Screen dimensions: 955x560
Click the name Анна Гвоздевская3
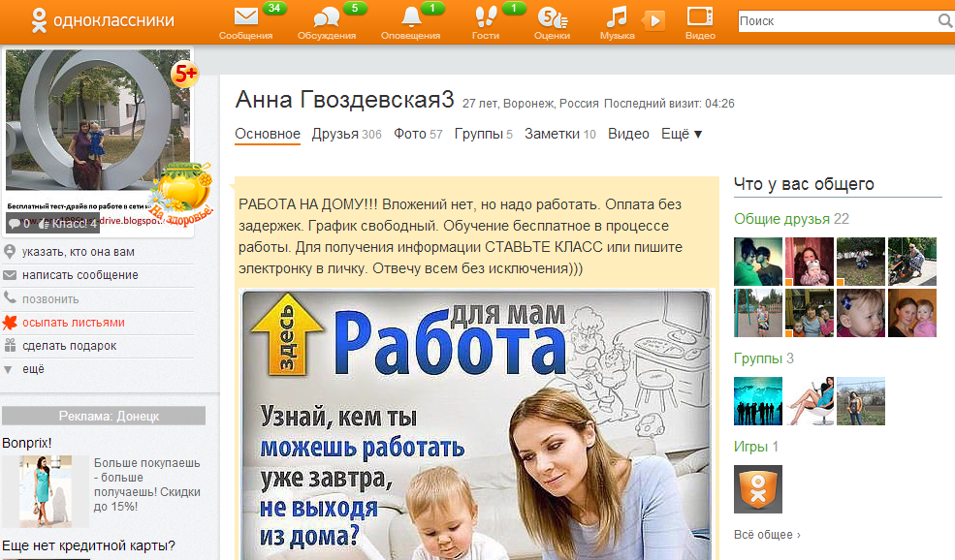345,99
